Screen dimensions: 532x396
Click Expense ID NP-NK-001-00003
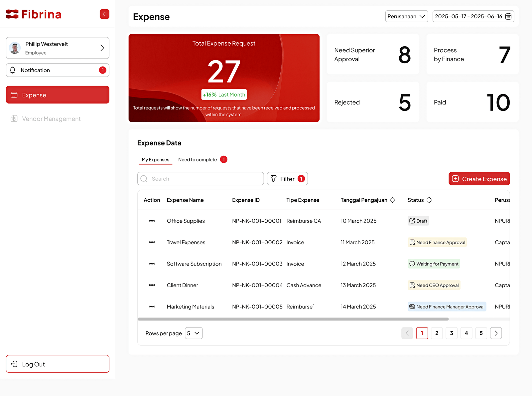pyautogui.click(x=257, y=264)
